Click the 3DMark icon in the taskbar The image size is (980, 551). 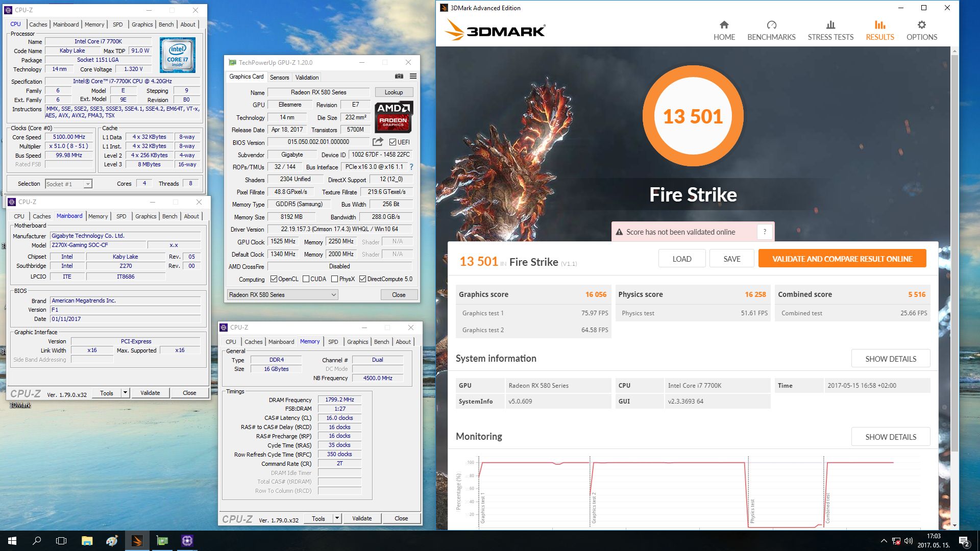[137, 541]
